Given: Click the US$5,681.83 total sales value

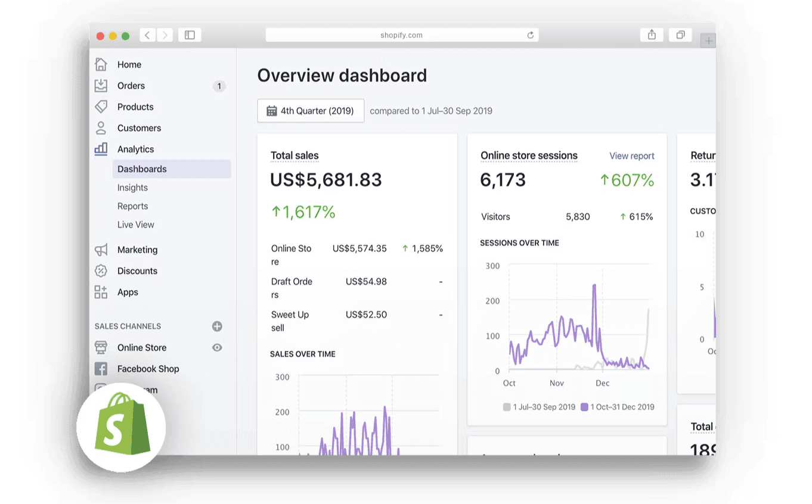Looking at the screenshot, I should (x=326, y=180).
